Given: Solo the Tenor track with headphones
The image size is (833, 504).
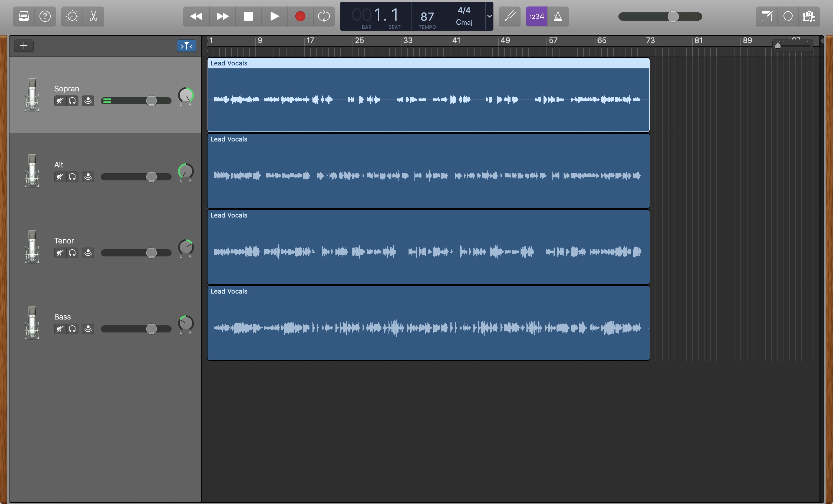Looking at the screenshot, I should 72,253.
